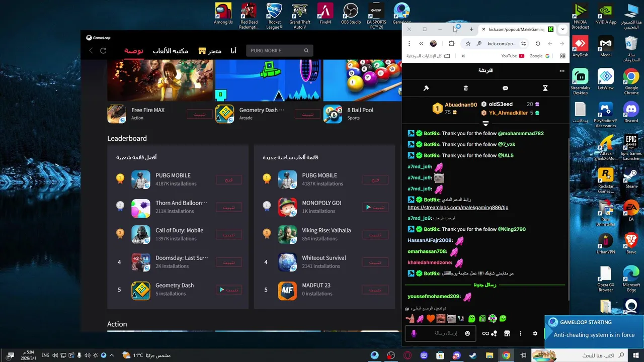Install Thorn And Balloon game

229,207
